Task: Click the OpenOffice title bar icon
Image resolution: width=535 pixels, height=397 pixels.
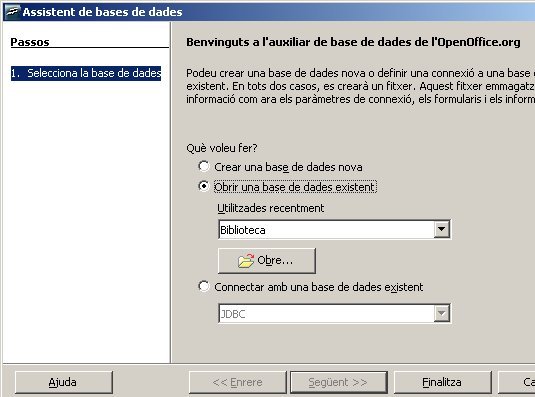Action: click(13, 12)
